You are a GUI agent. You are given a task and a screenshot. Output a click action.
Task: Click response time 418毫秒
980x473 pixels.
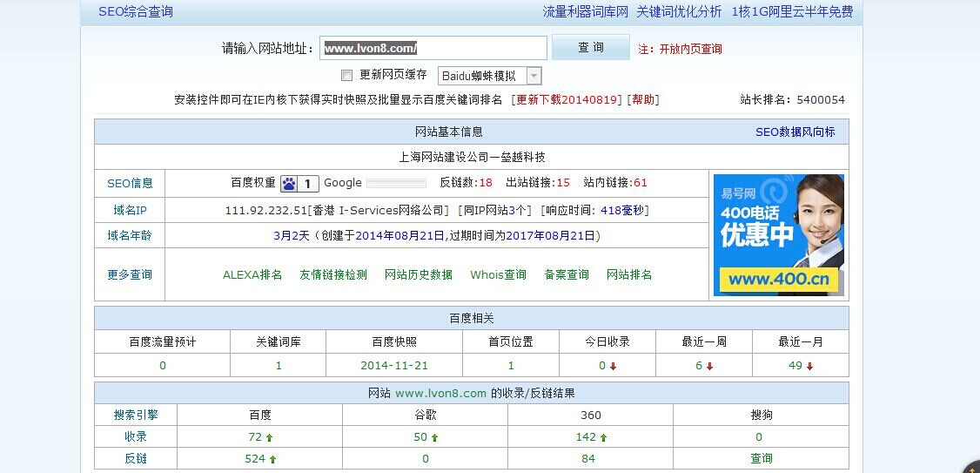point(622,211)
